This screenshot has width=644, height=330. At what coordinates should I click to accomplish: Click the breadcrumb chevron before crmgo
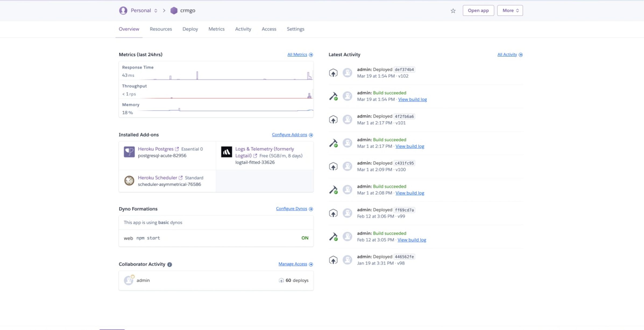(x=164, y=10)
